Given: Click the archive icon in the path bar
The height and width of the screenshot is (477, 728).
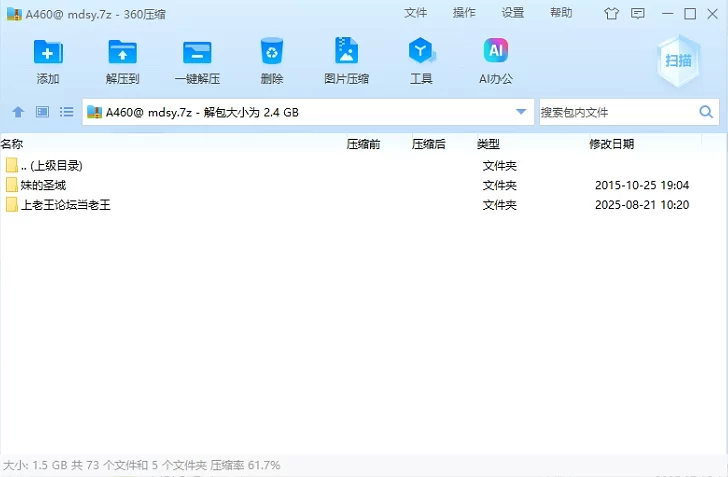Looking at the screenshot, I should click(x=94, y=112).
